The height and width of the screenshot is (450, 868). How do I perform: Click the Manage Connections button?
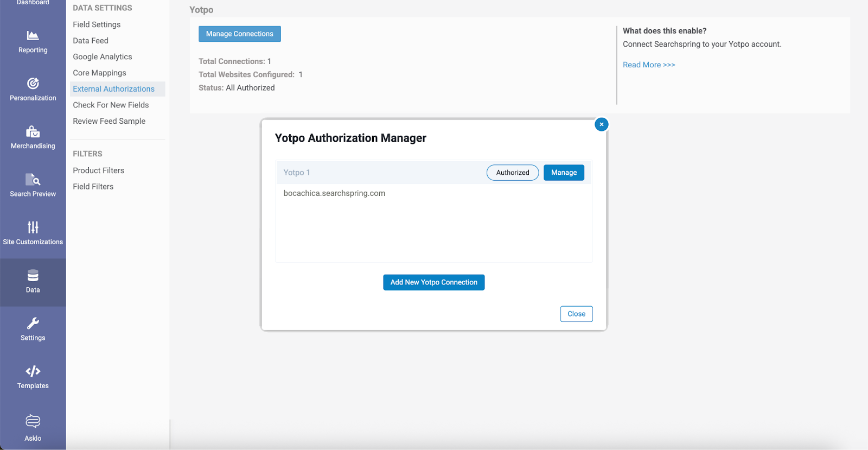[x=240, y=34]
